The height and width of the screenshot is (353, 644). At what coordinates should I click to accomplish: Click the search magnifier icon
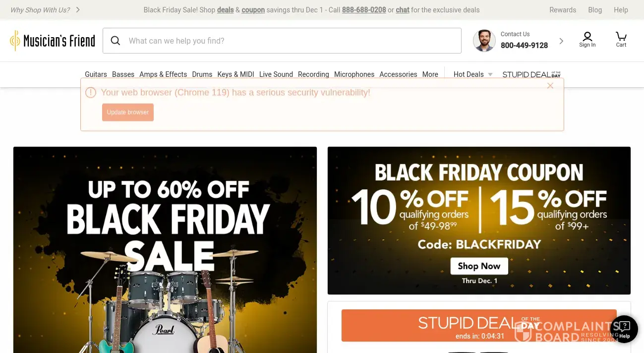[116, 41]
